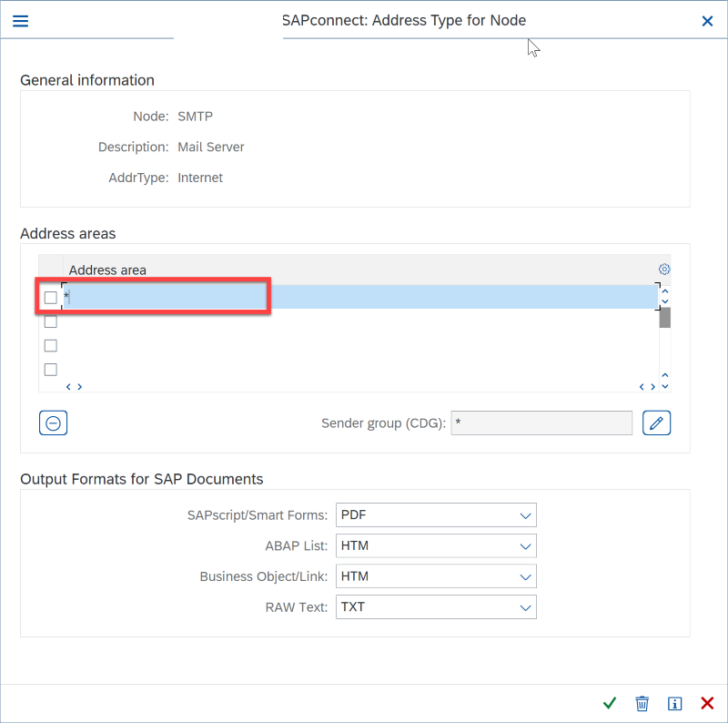Open the ABAP List format dropdown
This screenshot has height=723, width=728.
pyautogui.click(x=436, y=545)
